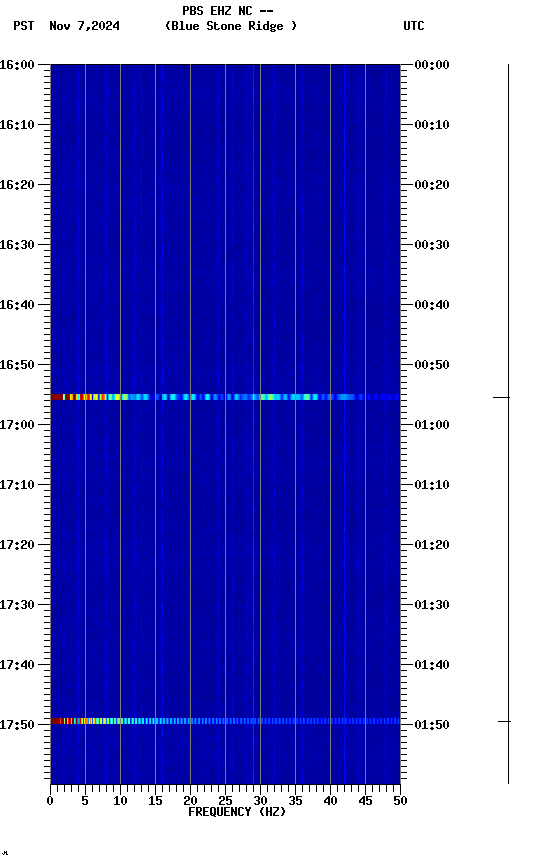
Task: Click the 35 Hz frequency axis label
Action: (295, 801)
